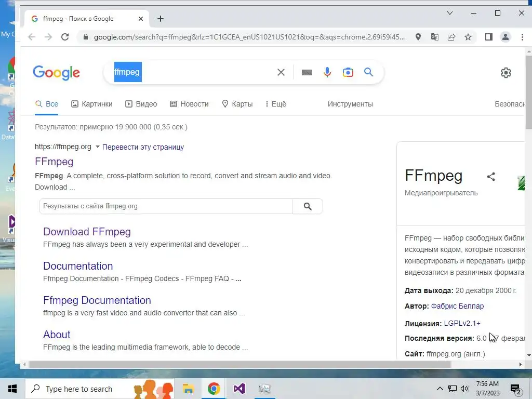Open volume control in system tray
Viewport: 532px width, 399px height.
coord(464,389)
